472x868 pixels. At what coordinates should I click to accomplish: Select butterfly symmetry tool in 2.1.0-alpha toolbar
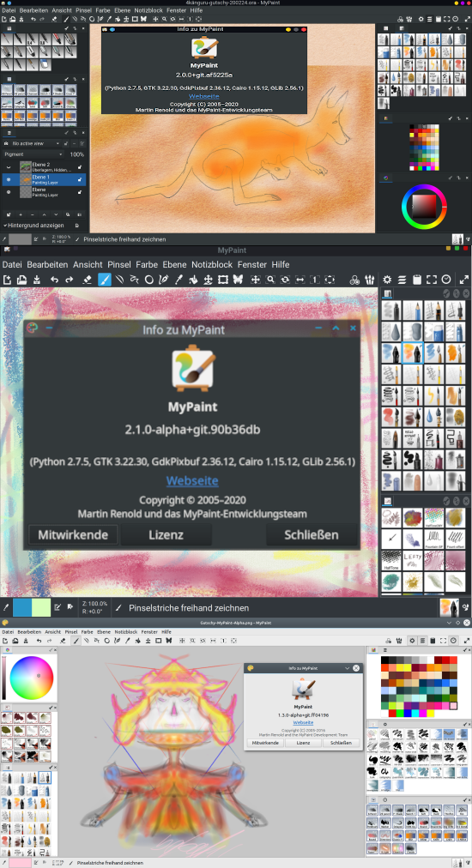[x=239, y=280]
